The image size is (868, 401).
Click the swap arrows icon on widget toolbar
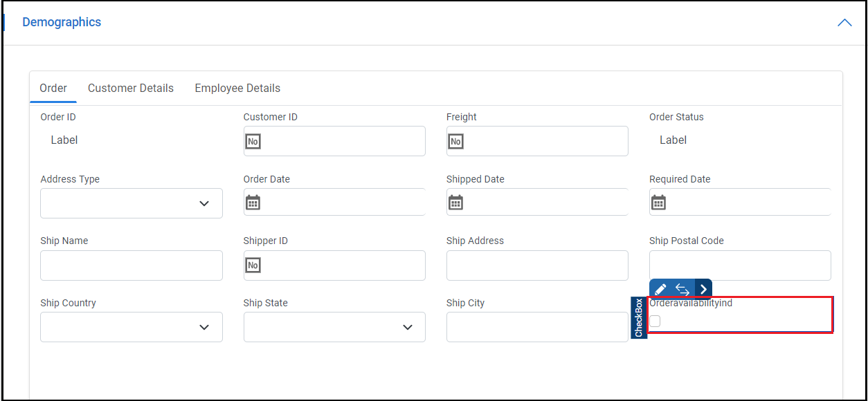(682, 289)
